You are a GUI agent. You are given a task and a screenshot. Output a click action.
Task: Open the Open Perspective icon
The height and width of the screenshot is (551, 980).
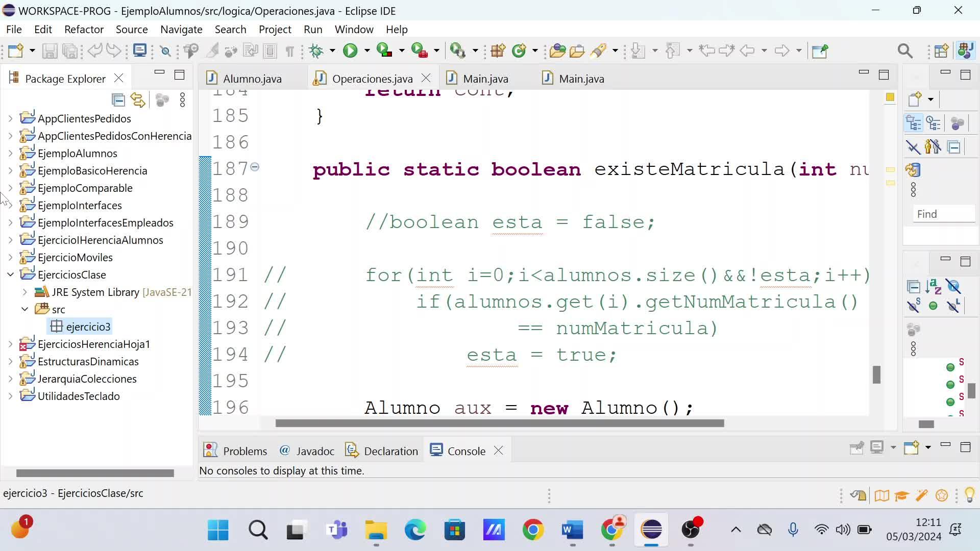(941, 51)
